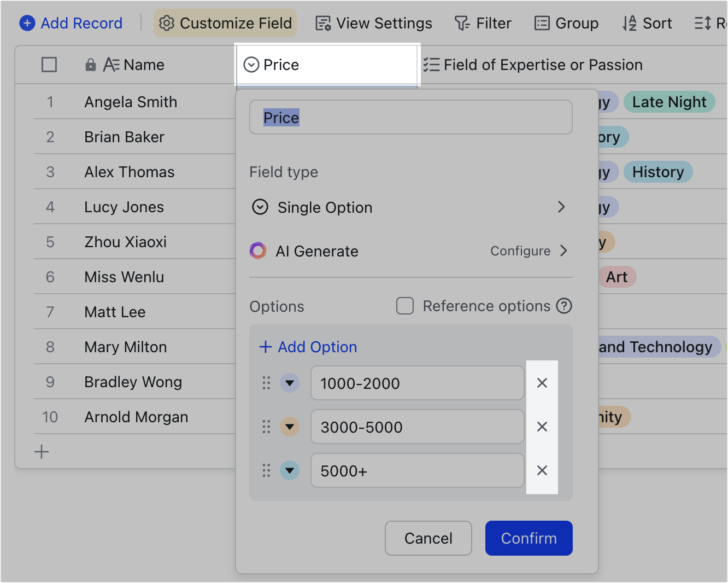This screenshot has height=583, width=728.
Task: Open the Customize Field gear icon
Action: [167, 23]
